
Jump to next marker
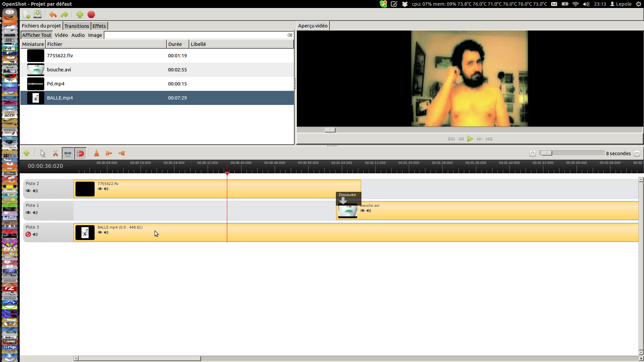121,154
